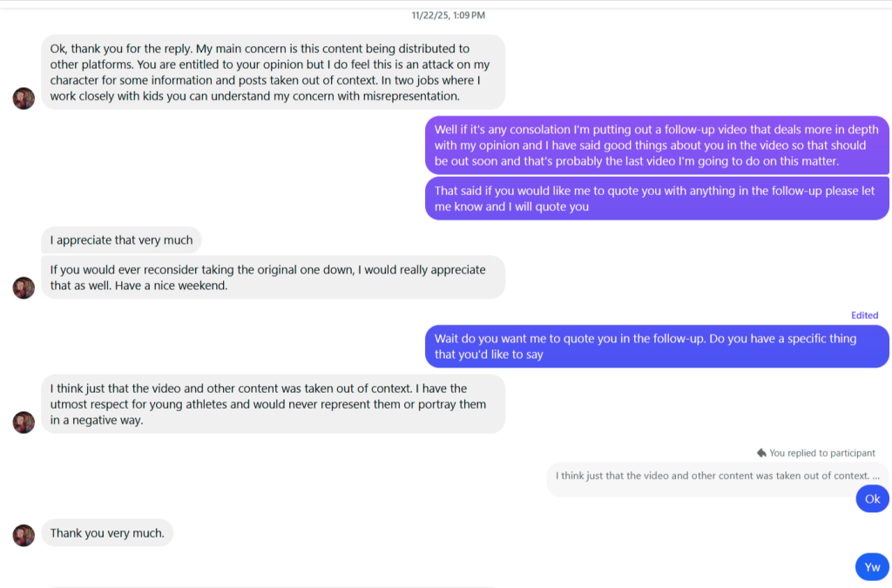Click the avatar next to Thank you very much
This screenshot has height=588, width=892.
tap(24, 535)
